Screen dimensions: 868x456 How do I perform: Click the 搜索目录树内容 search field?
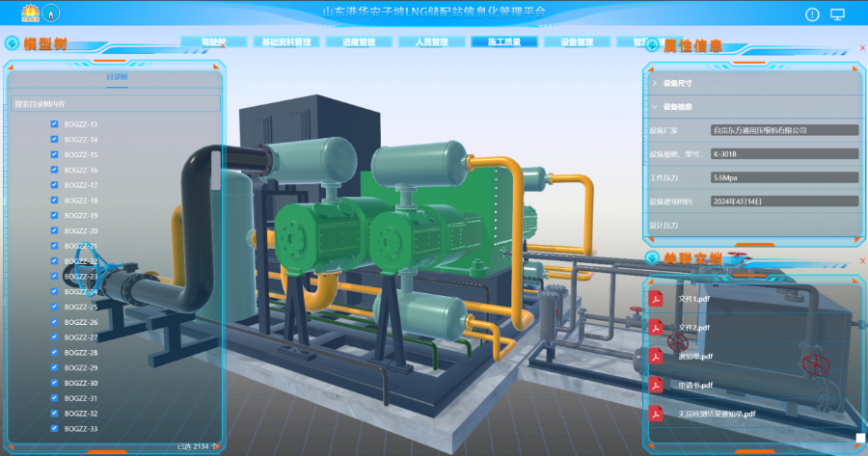(115, 103)
